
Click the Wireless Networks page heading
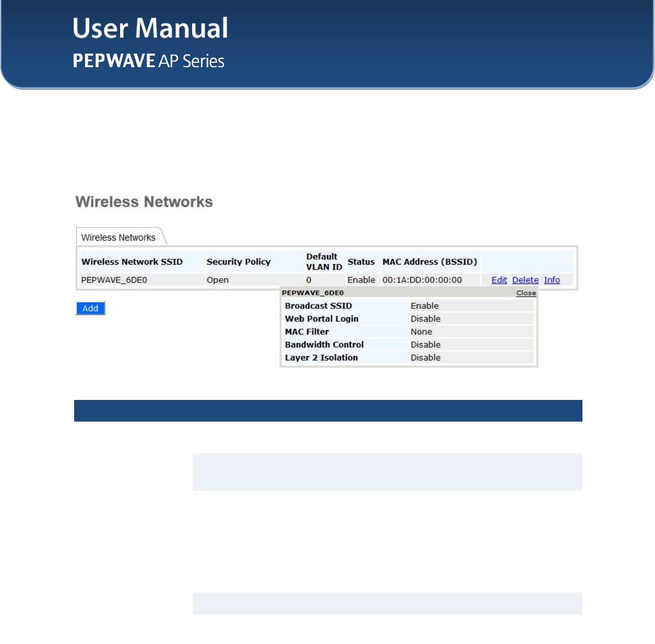pos(144,202)
